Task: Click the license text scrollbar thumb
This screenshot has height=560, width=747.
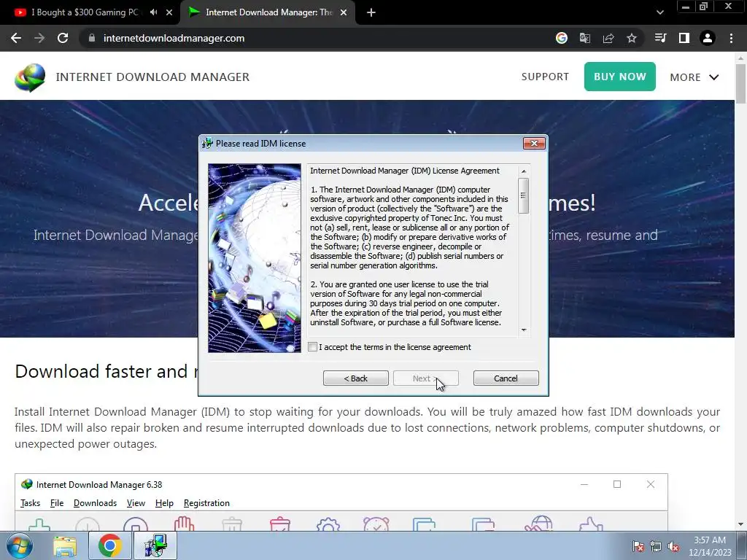Action: [524, 195]
